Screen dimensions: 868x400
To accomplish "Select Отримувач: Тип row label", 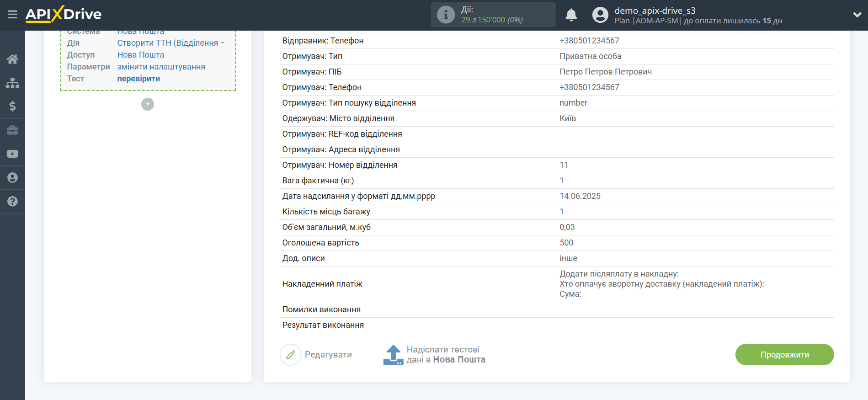I will point(312,56).
